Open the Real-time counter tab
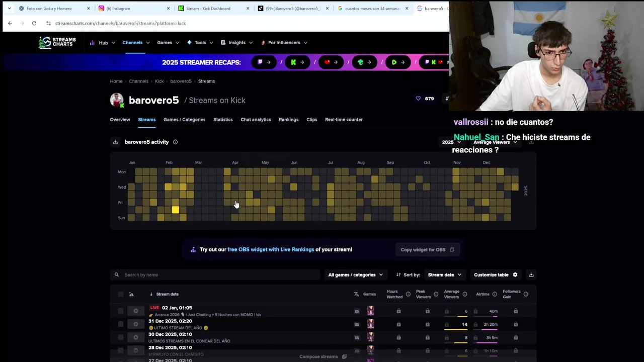The image size is (644, 362). [344, 120]
